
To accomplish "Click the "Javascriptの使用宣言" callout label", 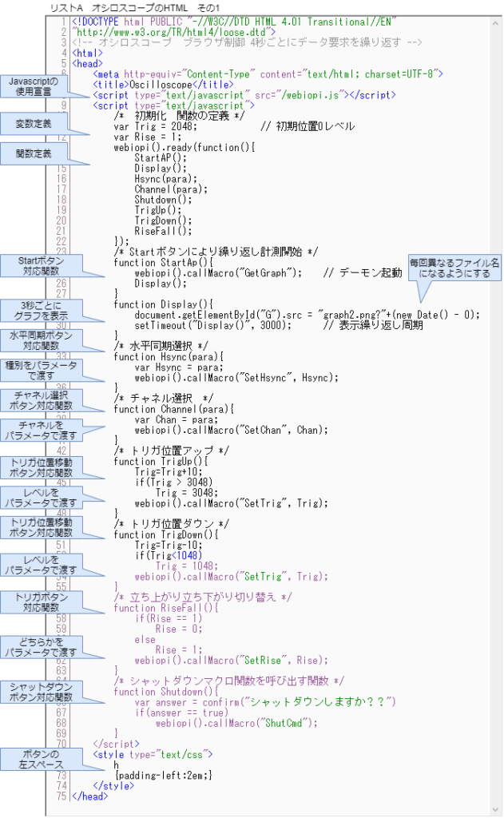I will (x=34, y=87).
